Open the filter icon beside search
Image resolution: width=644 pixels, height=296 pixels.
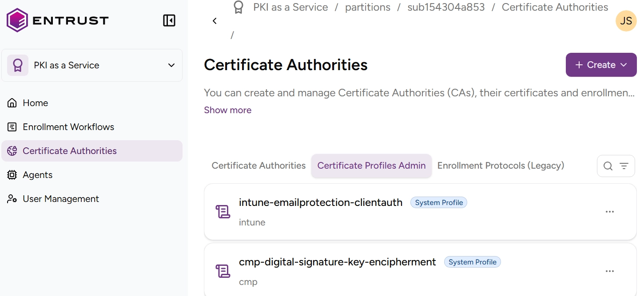pyautogui.click(x=624, y=166)
